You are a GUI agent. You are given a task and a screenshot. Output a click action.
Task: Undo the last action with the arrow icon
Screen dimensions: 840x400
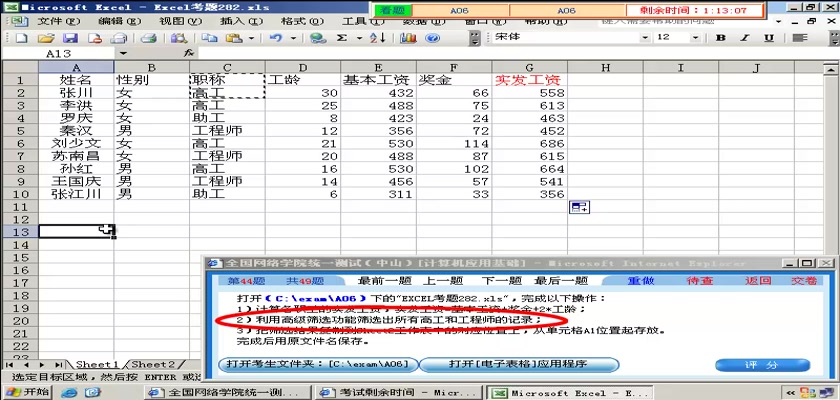click(276, 38)
